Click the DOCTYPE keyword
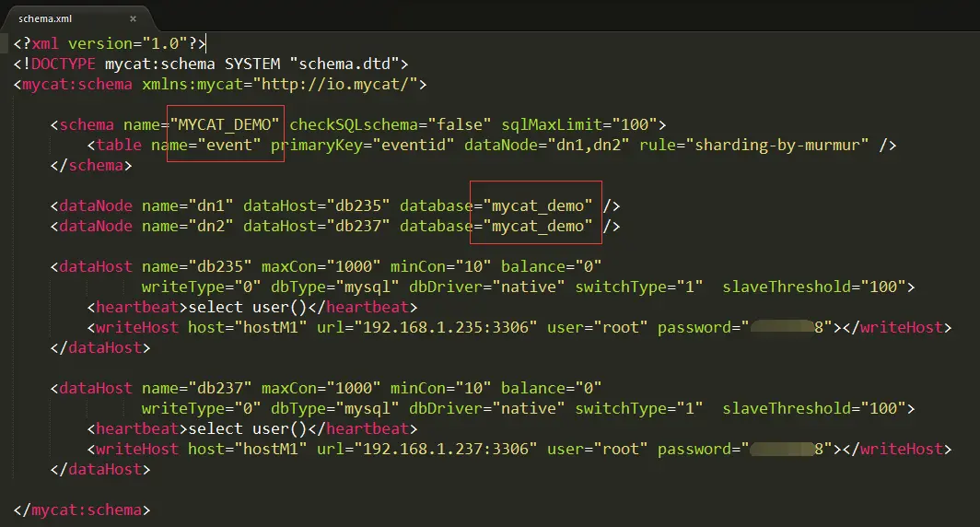The height and width of the screenshot is (527, 980). pos(64,64)
